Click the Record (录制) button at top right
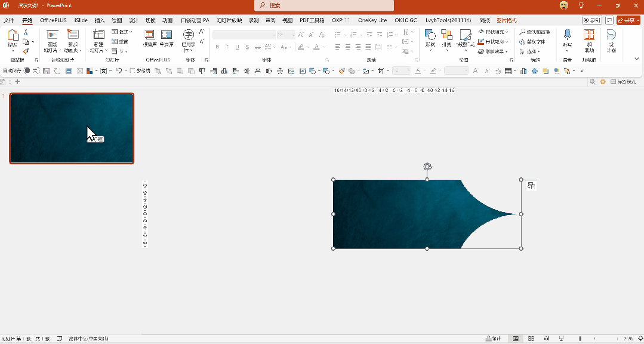The image size is (644, 344). click(x=592, y=20)
